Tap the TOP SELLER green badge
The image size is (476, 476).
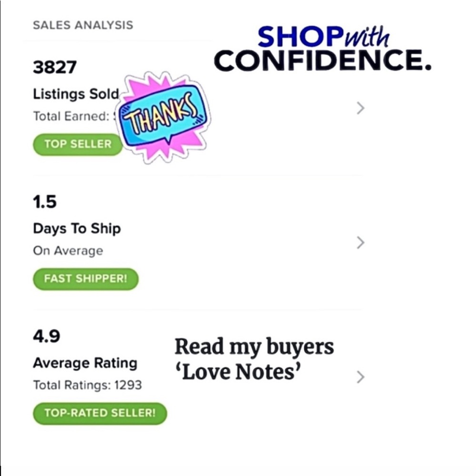pyautogui.click(x=78, y=144)
